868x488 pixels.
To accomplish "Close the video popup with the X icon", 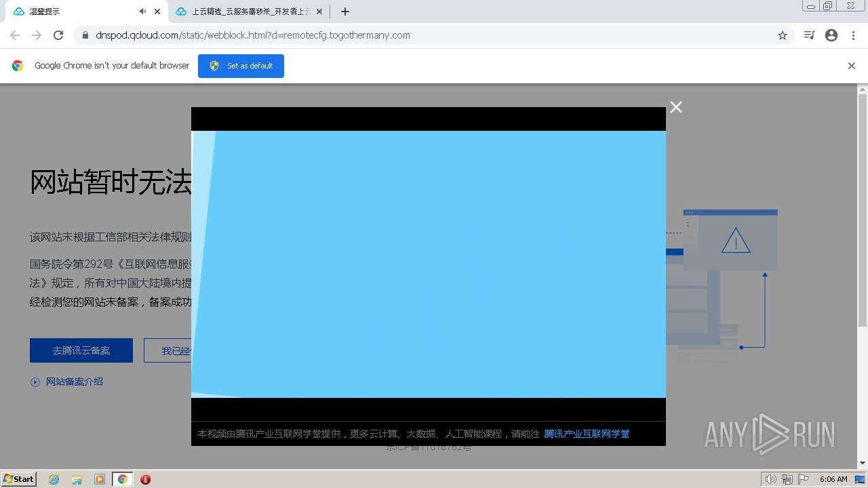I will 676,107.
